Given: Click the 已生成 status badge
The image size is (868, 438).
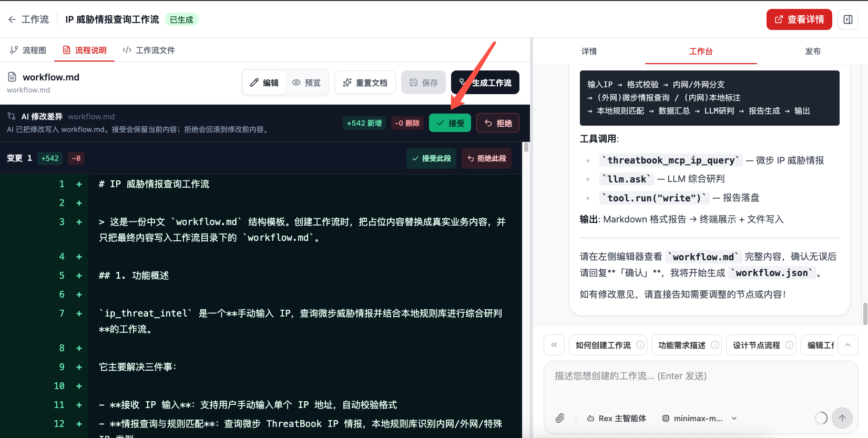Looking at the screenshot, I should point(181,19).
